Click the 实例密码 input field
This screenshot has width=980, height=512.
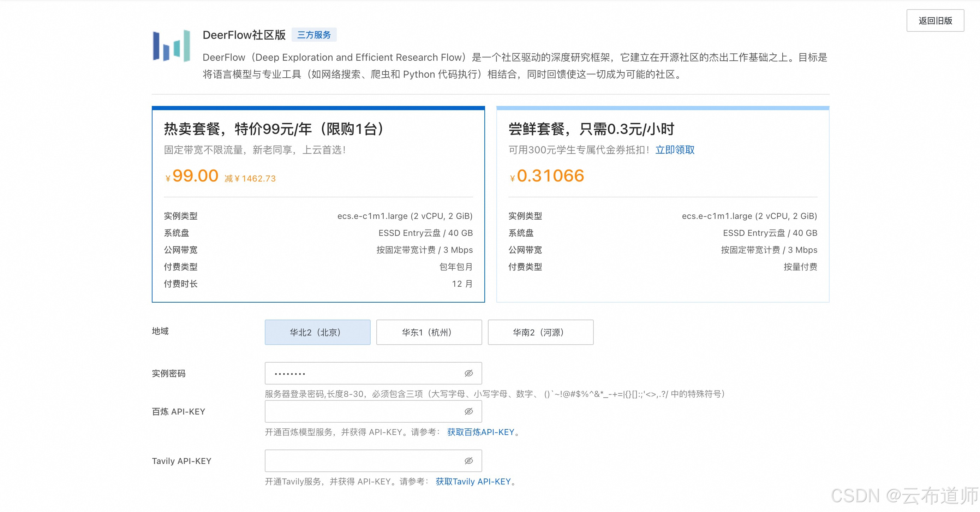[361, 373]
